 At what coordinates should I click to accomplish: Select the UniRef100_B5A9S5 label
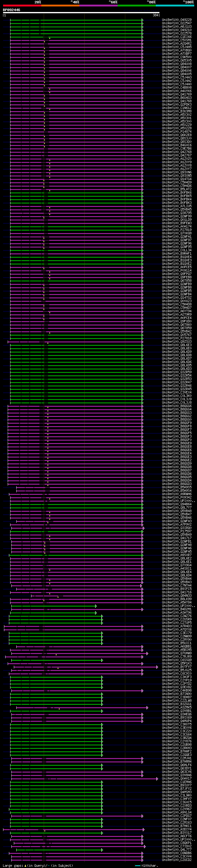(x=177, y=487)
